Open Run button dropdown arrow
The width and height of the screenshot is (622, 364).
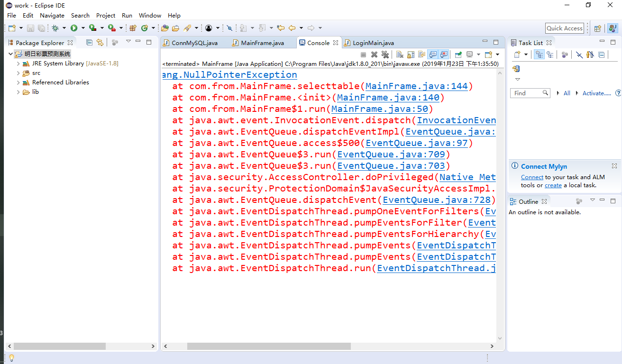(82, 28)
